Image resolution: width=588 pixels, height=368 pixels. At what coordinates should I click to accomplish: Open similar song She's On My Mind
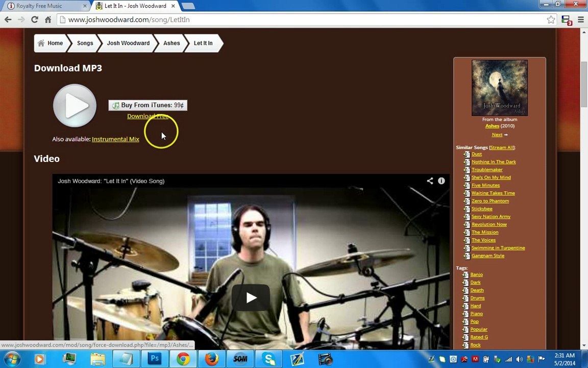(491, 178)
